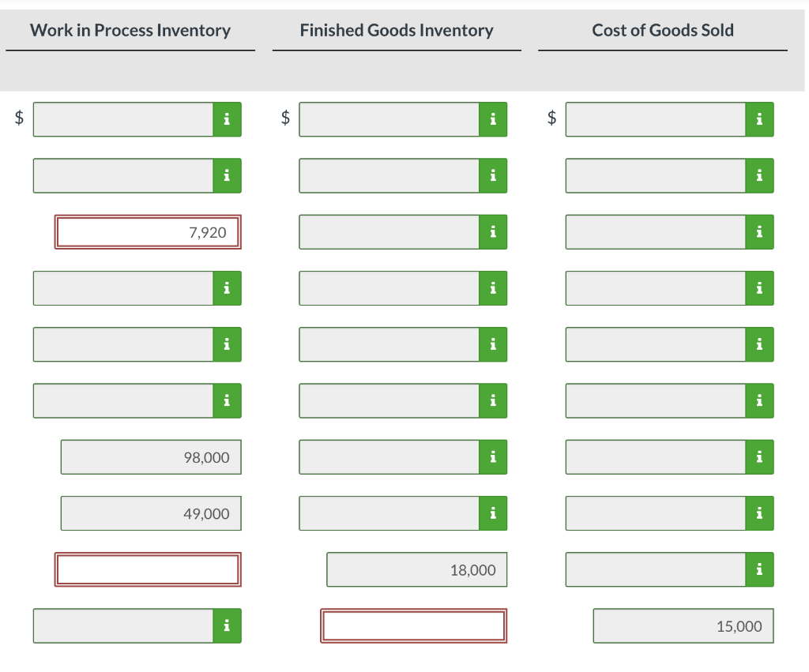Select the red-bordered Finished Goods answer box
The image size is (809, 672).
[x=412, y=625]
